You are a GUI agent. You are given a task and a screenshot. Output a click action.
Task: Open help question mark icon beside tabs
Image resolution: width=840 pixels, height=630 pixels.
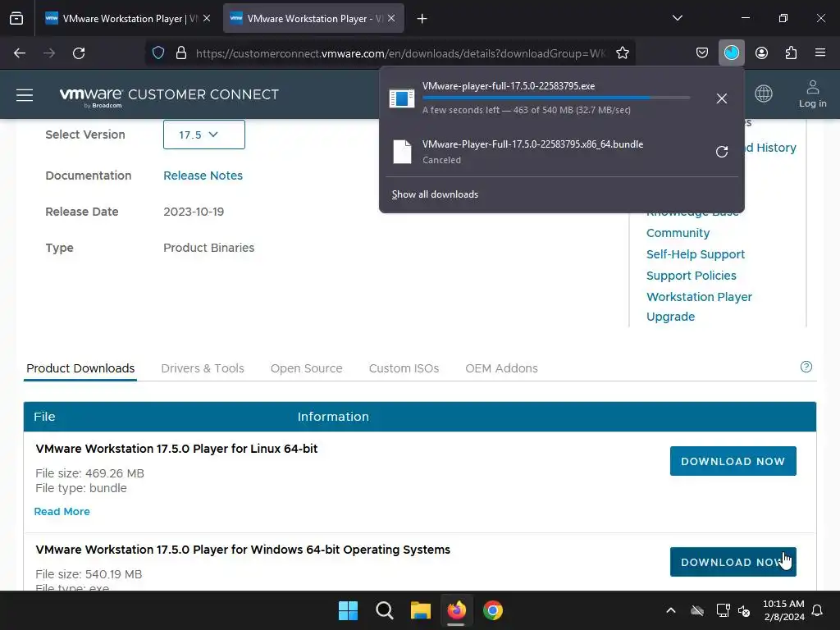tap(806, 367)
